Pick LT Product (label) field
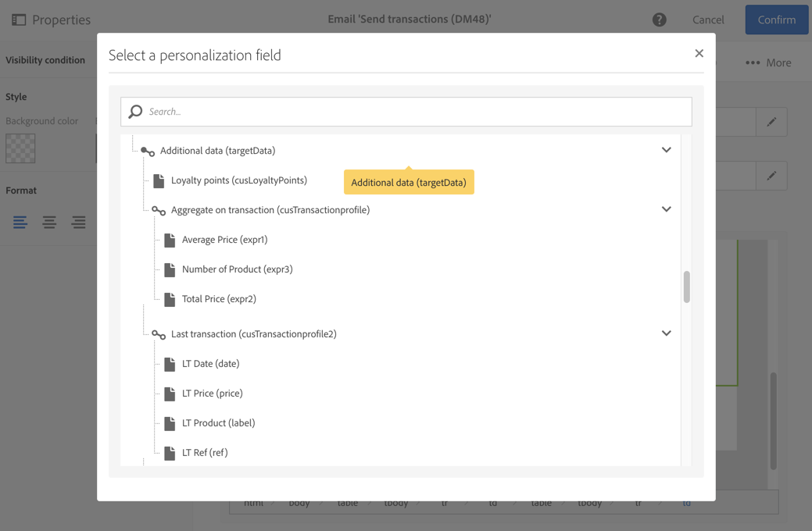Viewport: 812px width, 531px height. point(218,423)
